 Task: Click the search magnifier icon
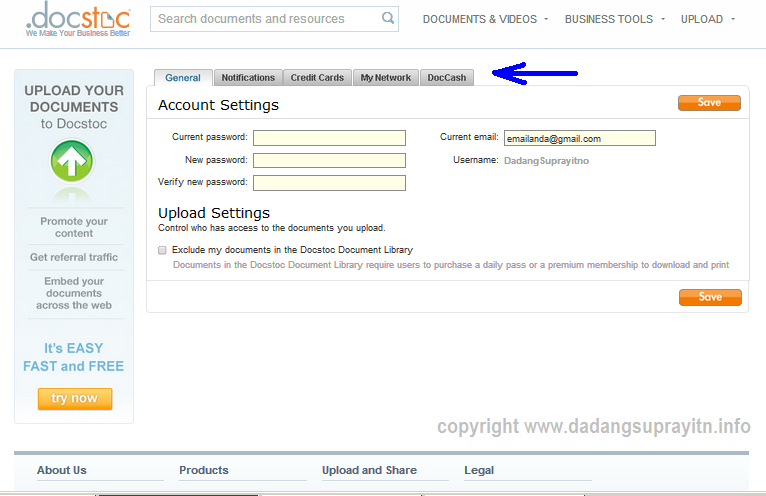pyautogui.click(x=388, y=18)
